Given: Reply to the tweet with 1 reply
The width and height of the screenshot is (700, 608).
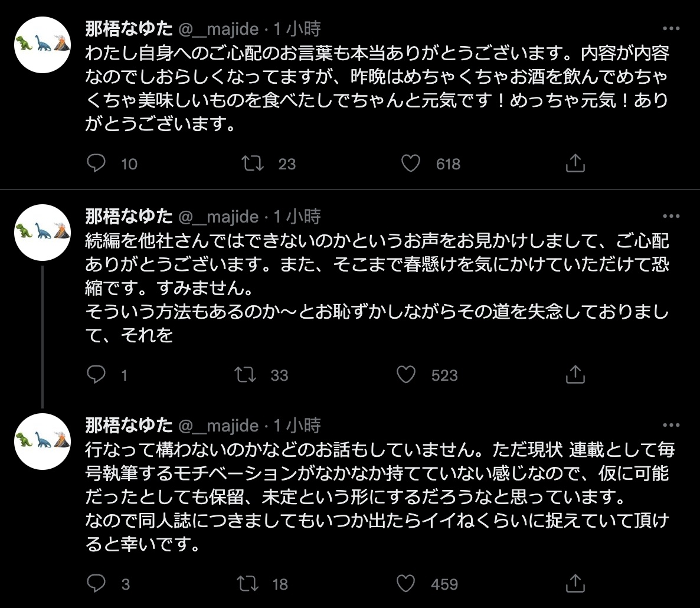Looking at the screenshot, I should pos(96,374).
